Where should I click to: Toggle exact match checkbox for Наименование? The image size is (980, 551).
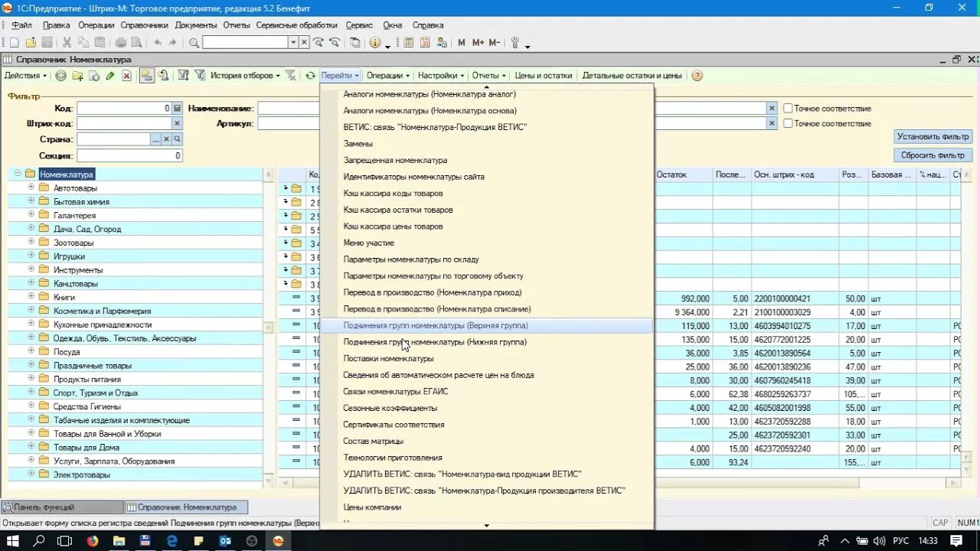(x=788, y=109)
